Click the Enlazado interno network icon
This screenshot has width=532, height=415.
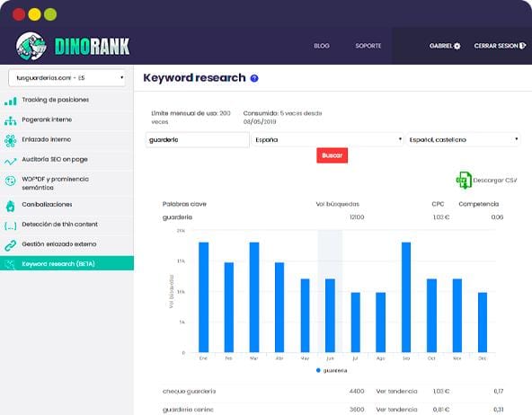(x=11, y=140)
